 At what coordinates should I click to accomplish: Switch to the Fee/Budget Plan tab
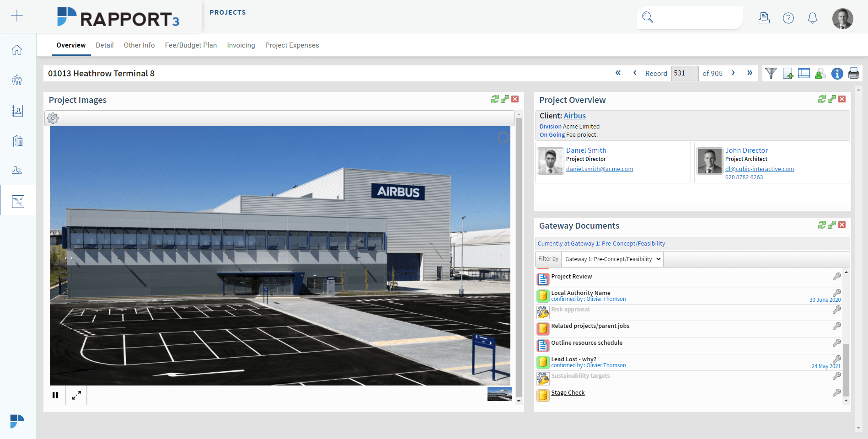pyautogui.click(x=191, y=45)
